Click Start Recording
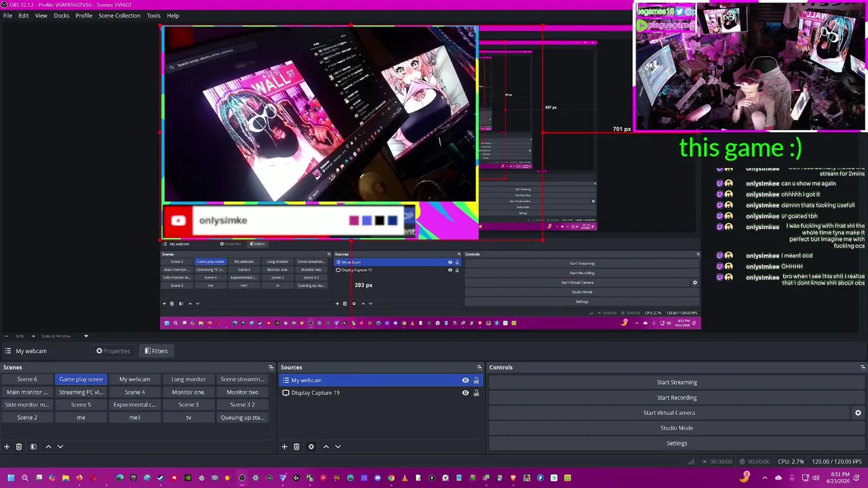The width and height of the screenshot is (868, 488). pos(677,398)
